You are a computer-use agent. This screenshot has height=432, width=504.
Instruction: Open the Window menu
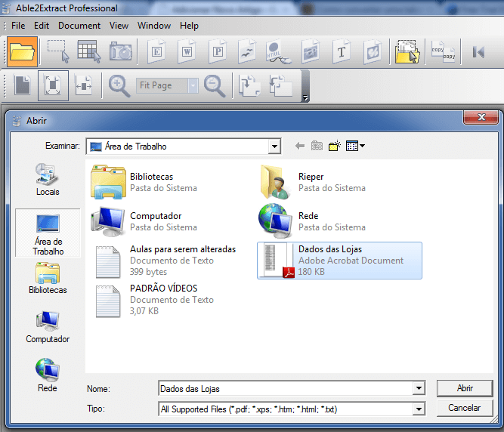tap(153, 26)
